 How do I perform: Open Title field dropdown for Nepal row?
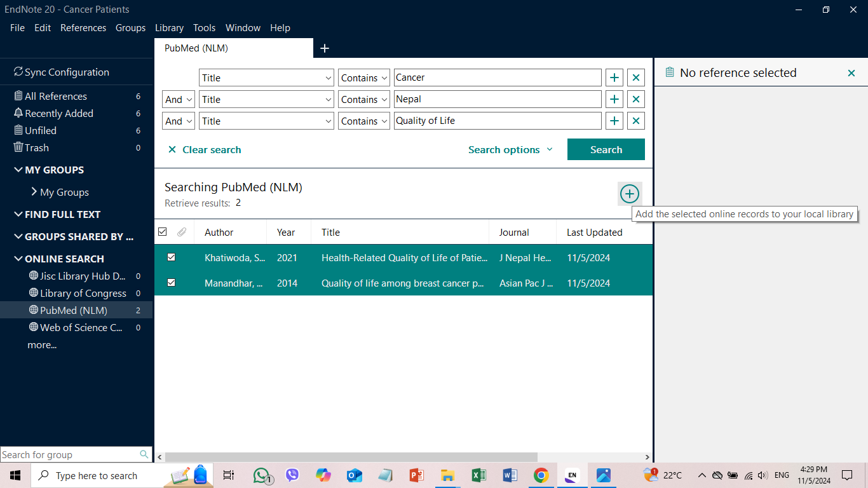[x=266, y=99]
